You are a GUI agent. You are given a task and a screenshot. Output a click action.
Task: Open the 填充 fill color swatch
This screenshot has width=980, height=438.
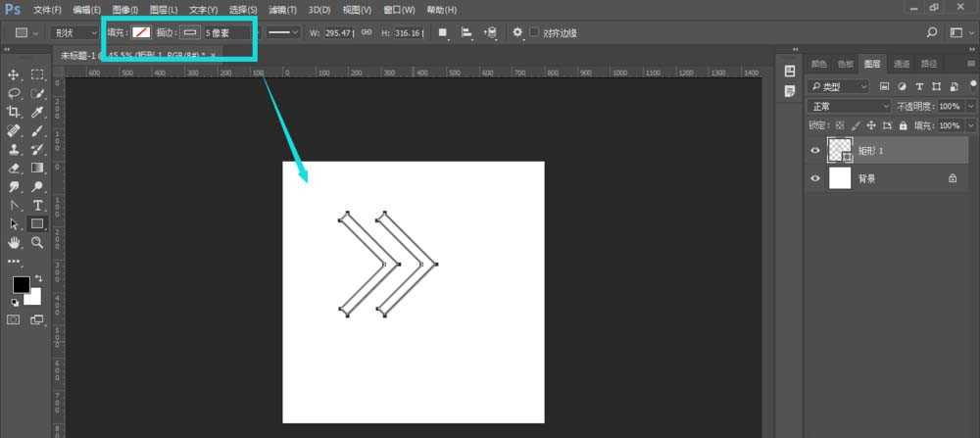[142, 32]
